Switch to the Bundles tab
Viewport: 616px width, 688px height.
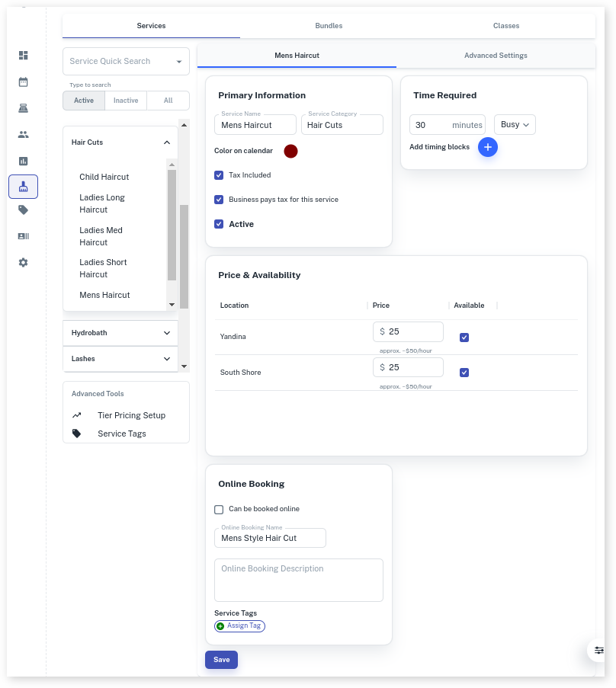pyautogui.click(x=329, y=26)
